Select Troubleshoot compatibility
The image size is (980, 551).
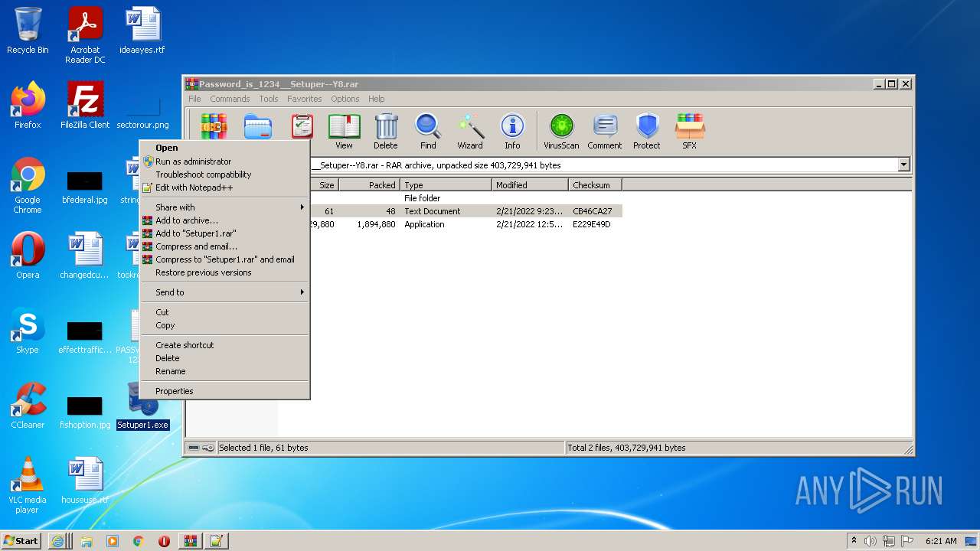point(225,174)
